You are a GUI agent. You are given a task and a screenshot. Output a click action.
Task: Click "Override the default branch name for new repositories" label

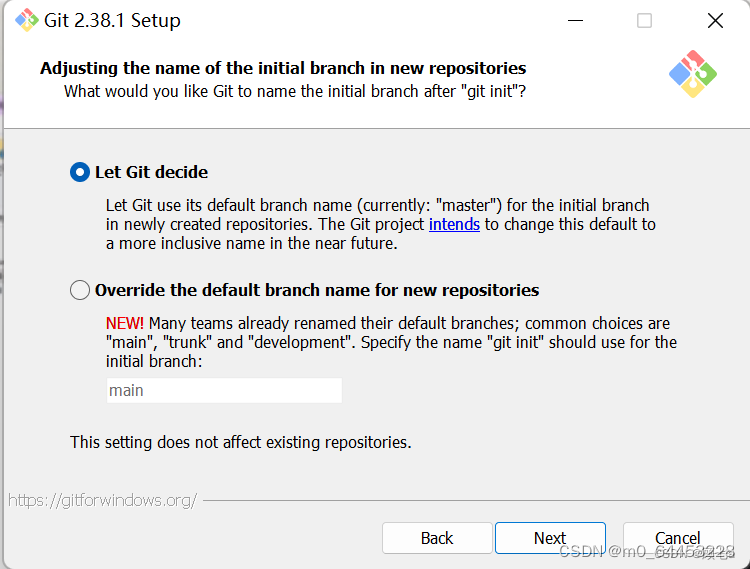[317, 290]
